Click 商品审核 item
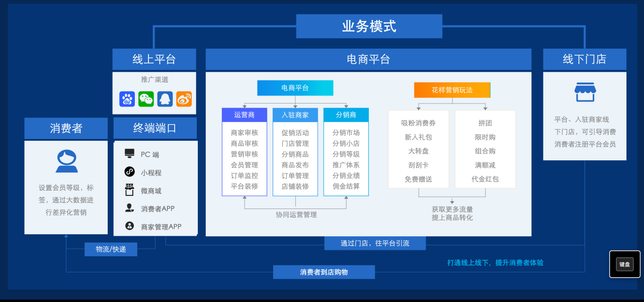Image resolution: width=644 pixels, height=302 pixels. 245,143
